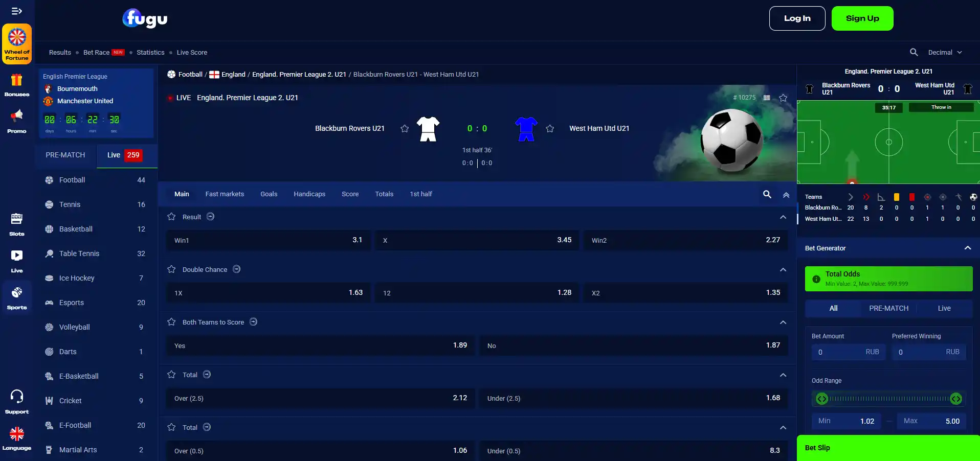Click the Odd Range slider right handle
Screen dimensions: 980x461
coord(956,399)
